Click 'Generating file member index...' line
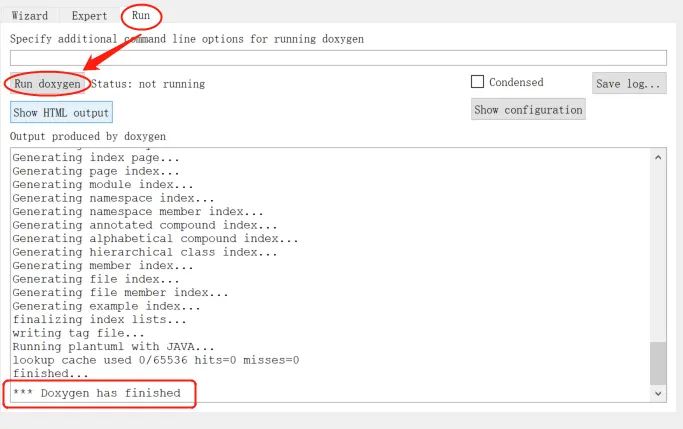This screenshot has height=429, width=683. tap(120, 293)
